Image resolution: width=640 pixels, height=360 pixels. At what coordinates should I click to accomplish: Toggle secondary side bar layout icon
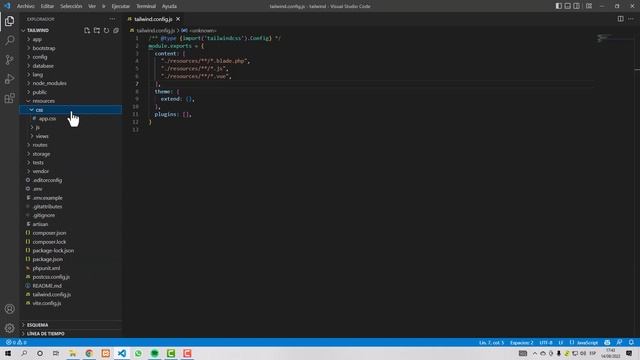[x=576, y=6]
